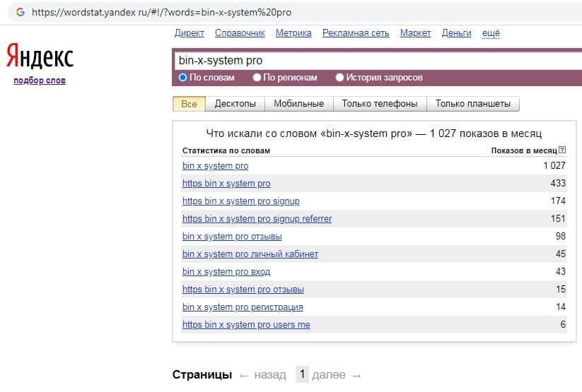Open the Только телефоны tab
Viewport: 582px width, 392px height.
click(x=379, y=104)
